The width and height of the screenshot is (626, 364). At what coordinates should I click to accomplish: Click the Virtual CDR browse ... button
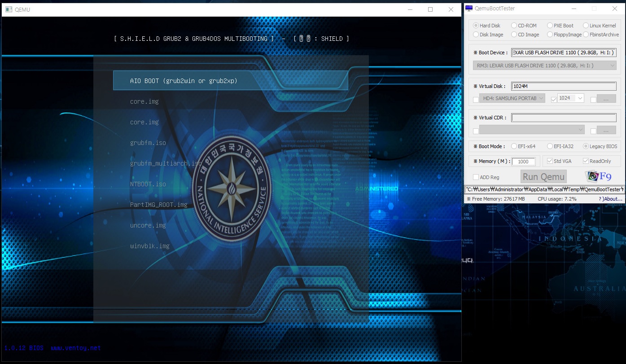point(607,130)
